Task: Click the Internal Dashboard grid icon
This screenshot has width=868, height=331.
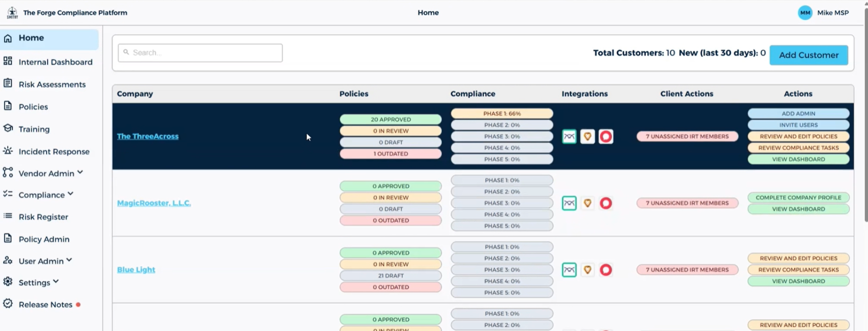Action: click(x=8, y=61)
